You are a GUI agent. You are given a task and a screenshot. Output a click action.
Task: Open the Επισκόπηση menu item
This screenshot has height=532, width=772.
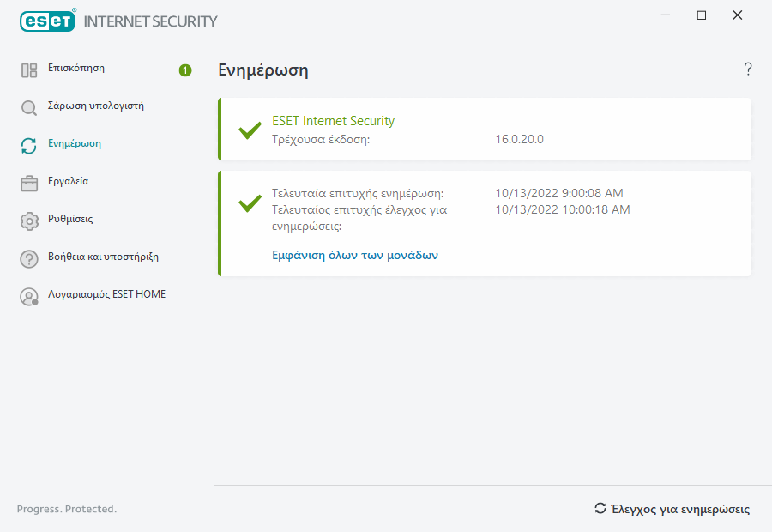click(76, 68)
